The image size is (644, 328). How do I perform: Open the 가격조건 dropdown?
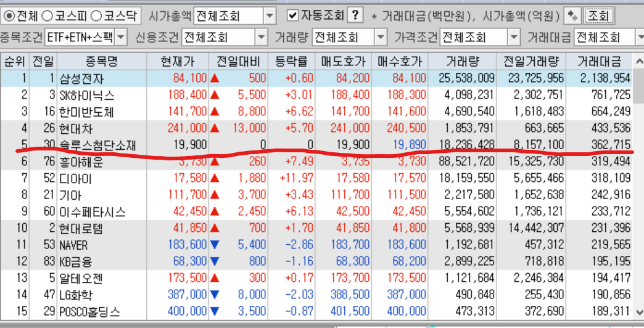pos(514,38)
